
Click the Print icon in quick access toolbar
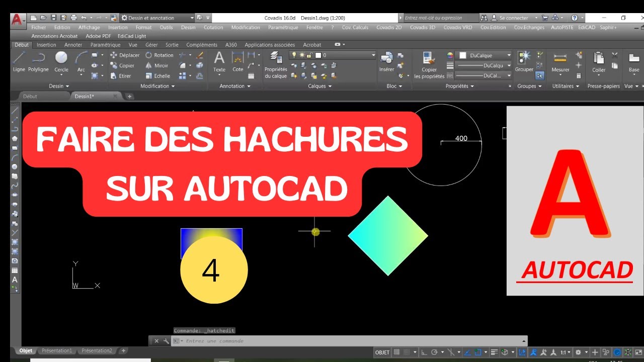coord(74,18)
